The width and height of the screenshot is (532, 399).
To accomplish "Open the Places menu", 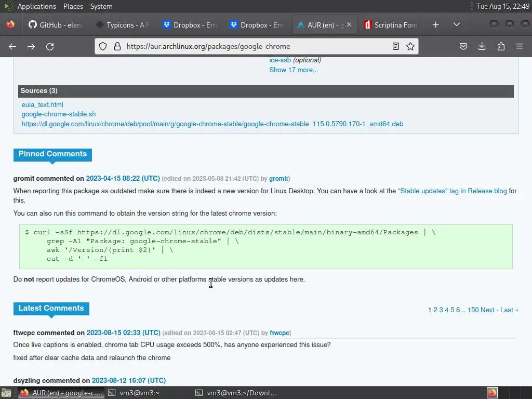I will click(x=73, y=6).
